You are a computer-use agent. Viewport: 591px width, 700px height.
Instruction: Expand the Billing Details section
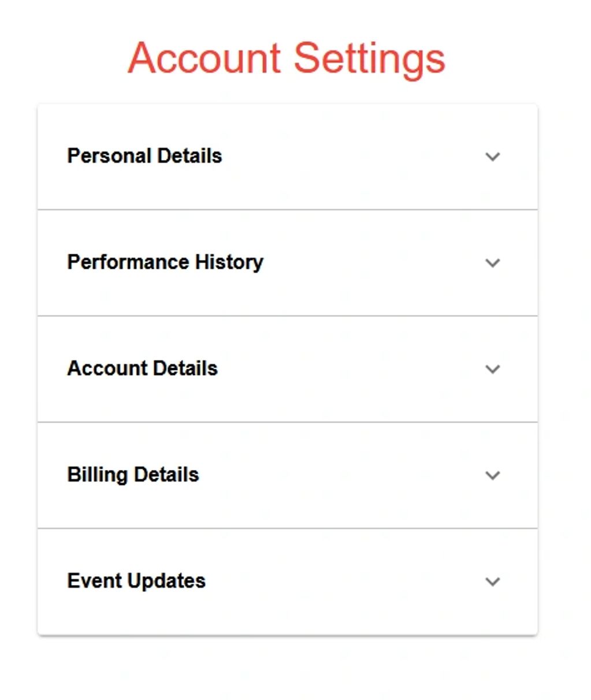tap(288, 476)
